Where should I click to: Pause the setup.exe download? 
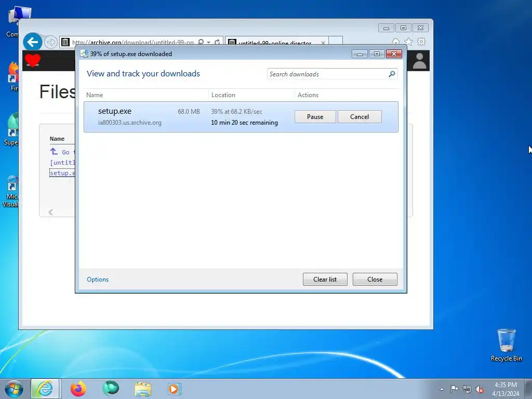[315, 117]
